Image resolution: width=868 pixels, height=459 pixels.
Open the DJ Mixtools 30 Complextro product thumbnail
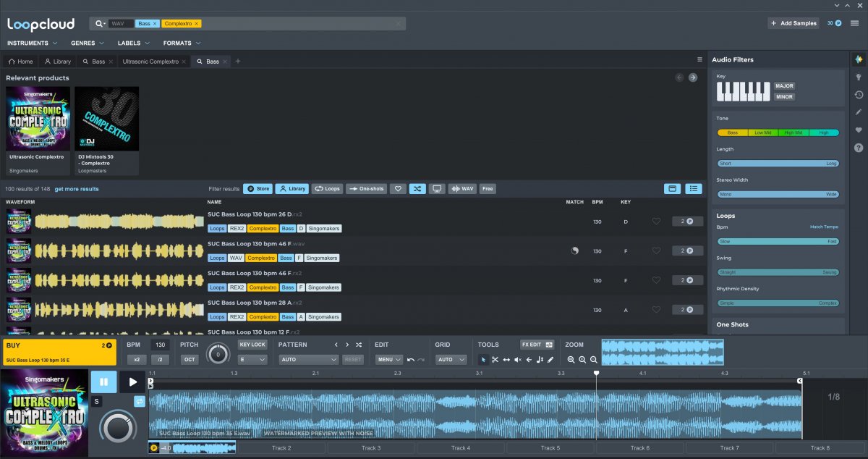106,119
